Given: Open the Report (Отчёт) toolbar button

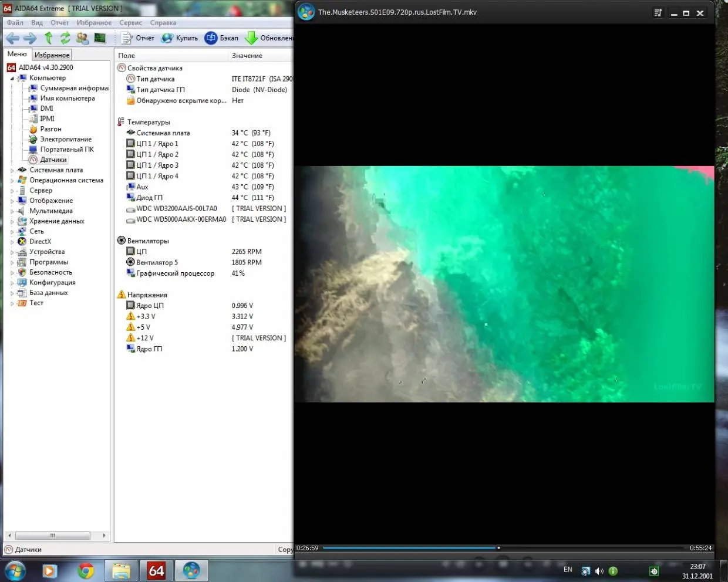Looking at the screenshot, I should coord(138,38).
